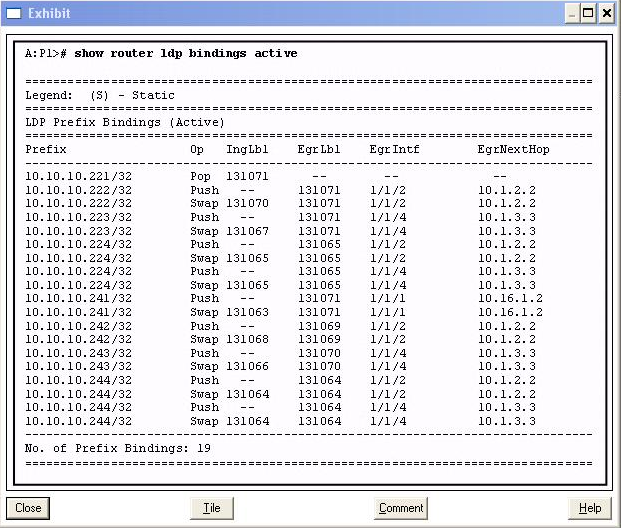Click the 'Legend: (S) - Static' line
Screen dimensions: 621x528
(x=100, y=95)
